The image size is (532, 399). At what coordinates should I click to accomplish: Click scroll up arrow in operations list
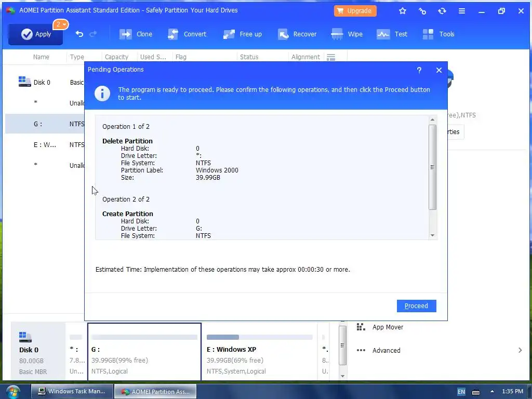pos(432,119)
